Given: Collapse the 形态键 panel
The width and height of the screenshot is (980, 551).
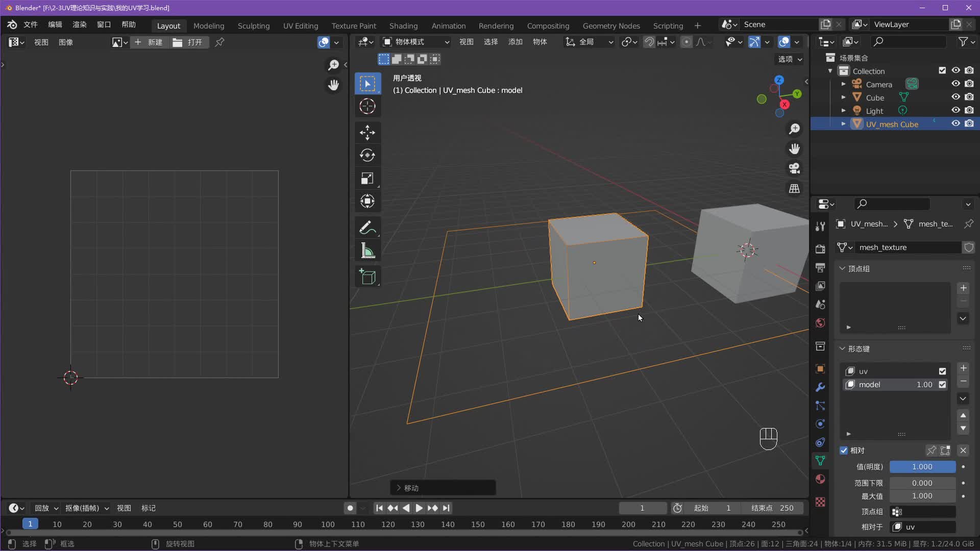Looking at the screenshot, I should coord(842,348).
